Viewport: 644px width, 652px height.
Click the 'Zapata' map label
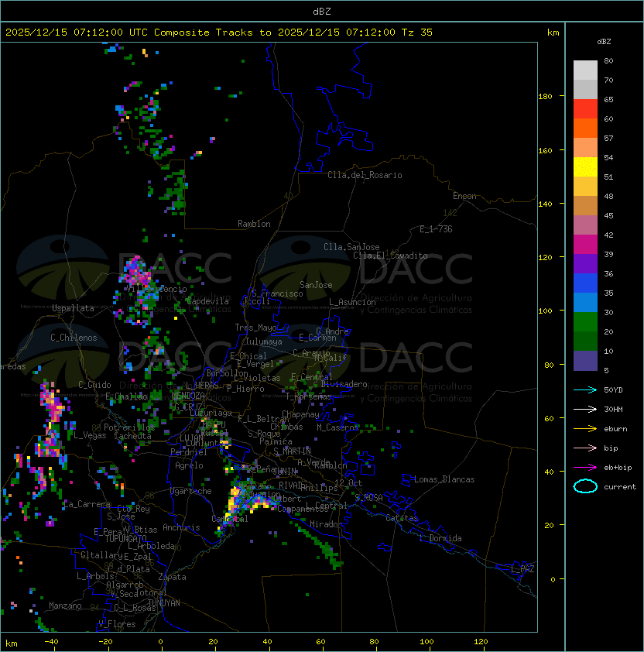coord(172,577)
